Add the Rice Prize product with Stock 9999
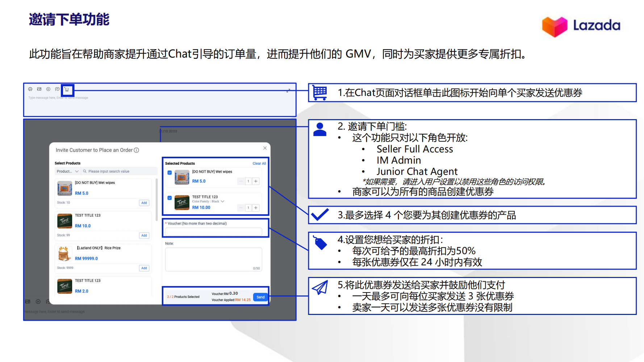 click(144, 268)
